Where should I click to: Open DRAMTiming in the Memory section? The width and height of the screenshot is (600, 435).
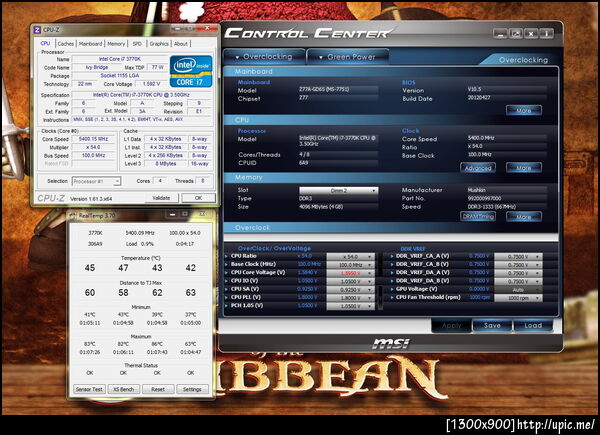[x=478, y=217]
